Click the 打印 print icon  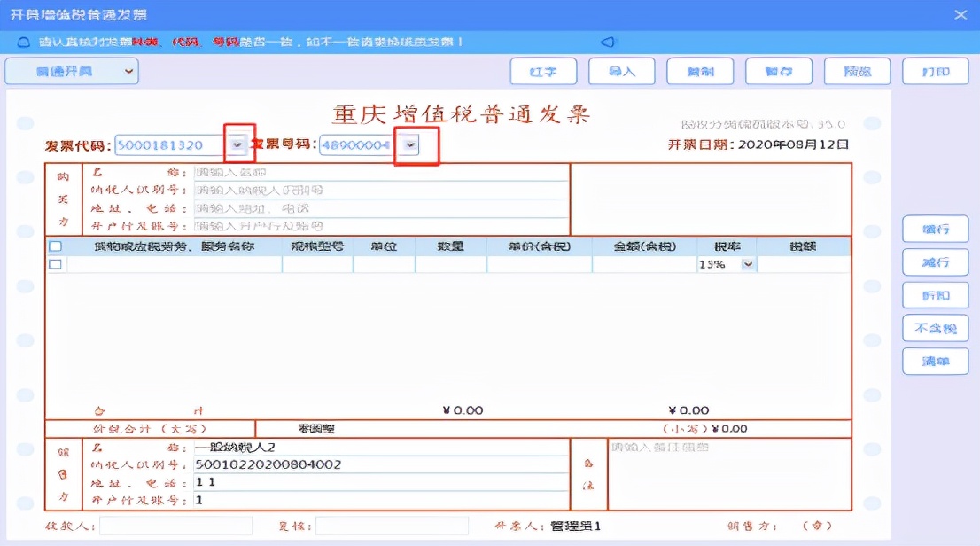[x=935, y=72]
